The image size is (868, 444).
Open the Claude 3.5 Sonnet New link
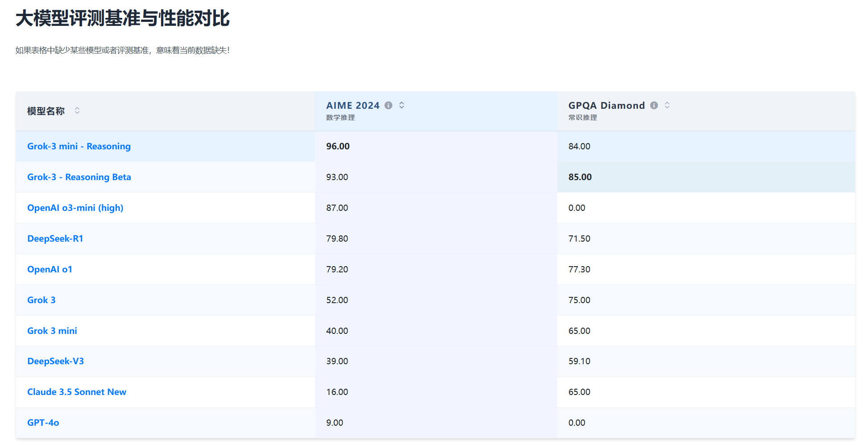pos(77,392)
